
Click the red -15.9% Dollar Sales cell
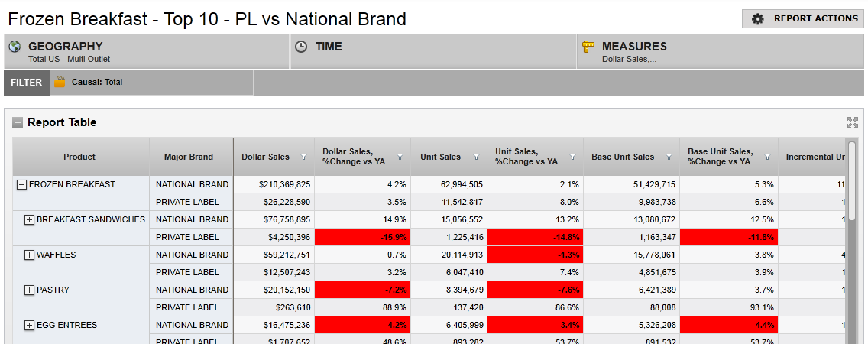(x=362, y=237)
